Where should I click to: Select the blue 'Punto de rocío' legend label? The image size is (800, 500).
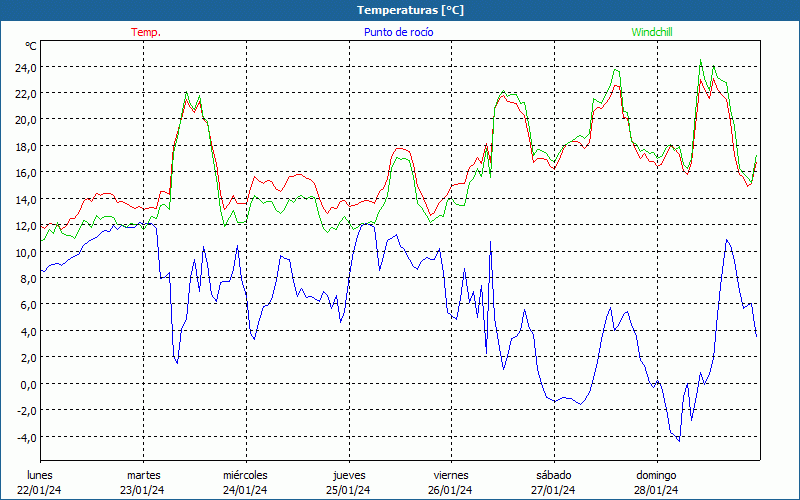coord(398,32)
